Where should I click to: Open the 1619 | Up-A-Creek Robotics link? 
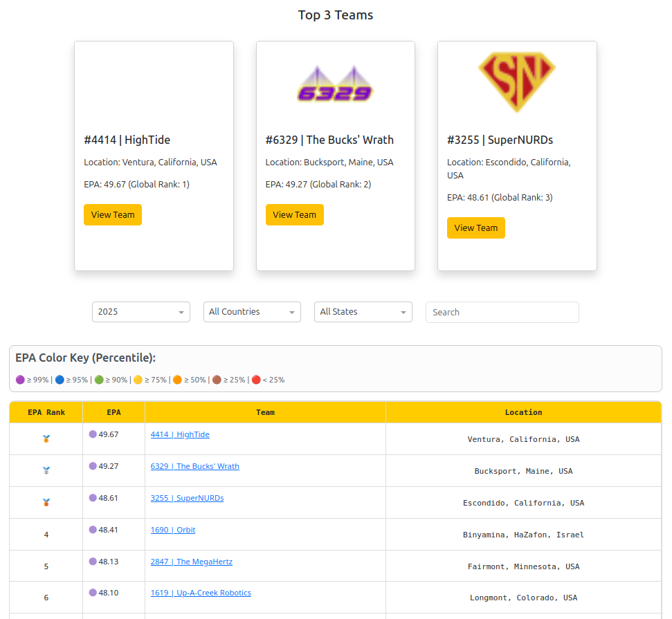(x=201, y=593)
